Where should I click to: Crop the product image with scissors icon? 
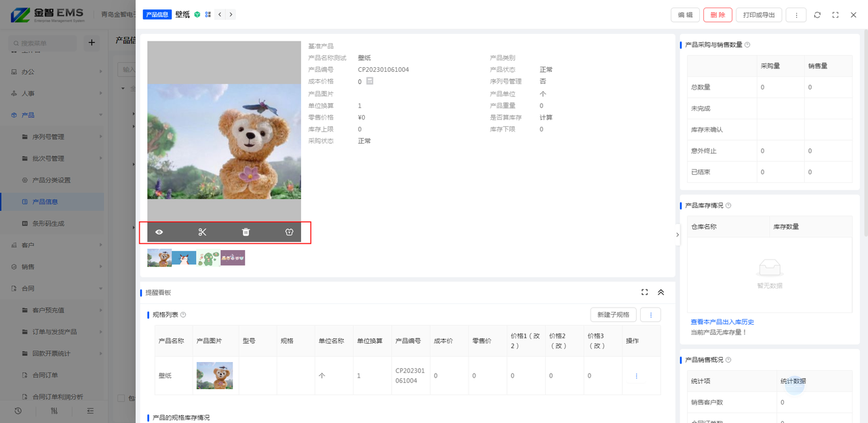click(x=202, y=232)
